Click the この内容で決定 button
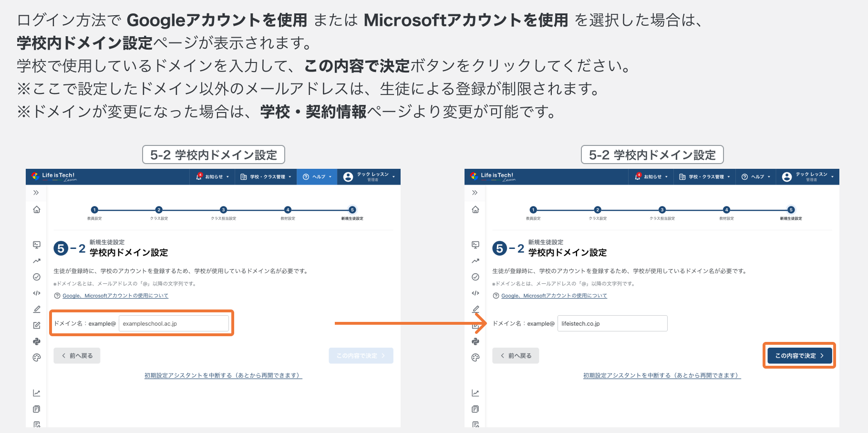Viewport: 868px width, 433px height. [x=799, y=355]
